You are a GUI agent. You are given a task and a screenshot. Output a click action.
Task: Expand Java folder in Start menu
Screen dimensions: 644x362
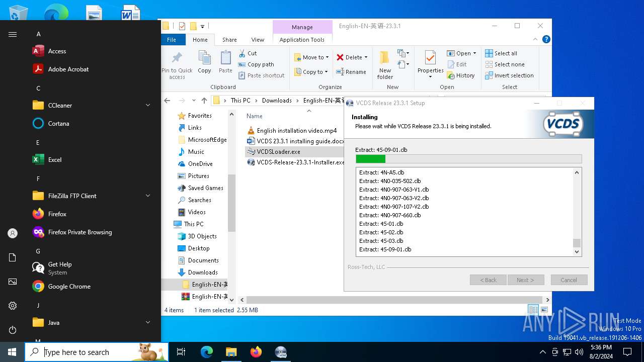148,323
